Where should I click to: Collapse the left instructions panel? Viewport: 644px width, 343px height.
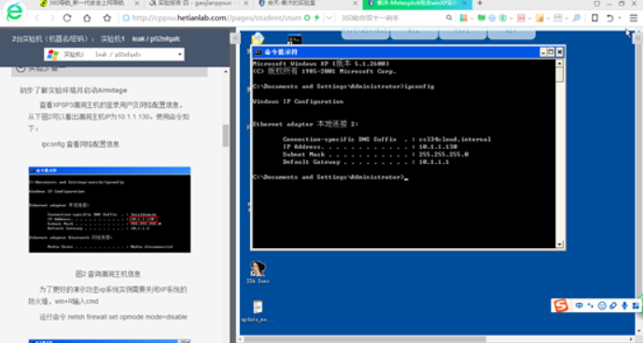point(235,38)
